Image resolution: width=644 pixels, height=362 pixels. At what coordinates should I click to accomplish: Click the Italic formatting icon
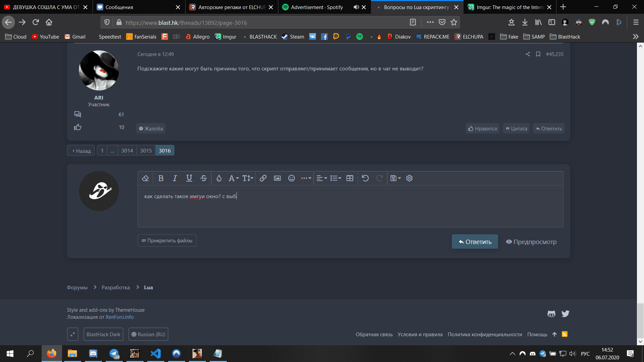(x=175, y=178)
